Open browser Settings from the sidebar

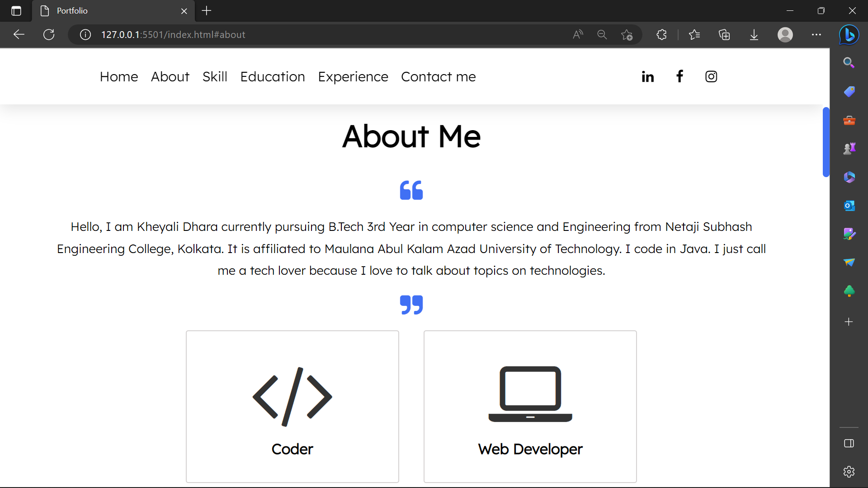pos(849,471)
